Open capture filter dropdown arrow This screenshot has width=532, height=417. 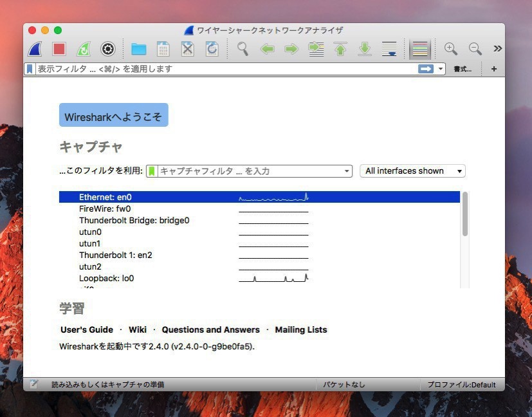(347, 171)
